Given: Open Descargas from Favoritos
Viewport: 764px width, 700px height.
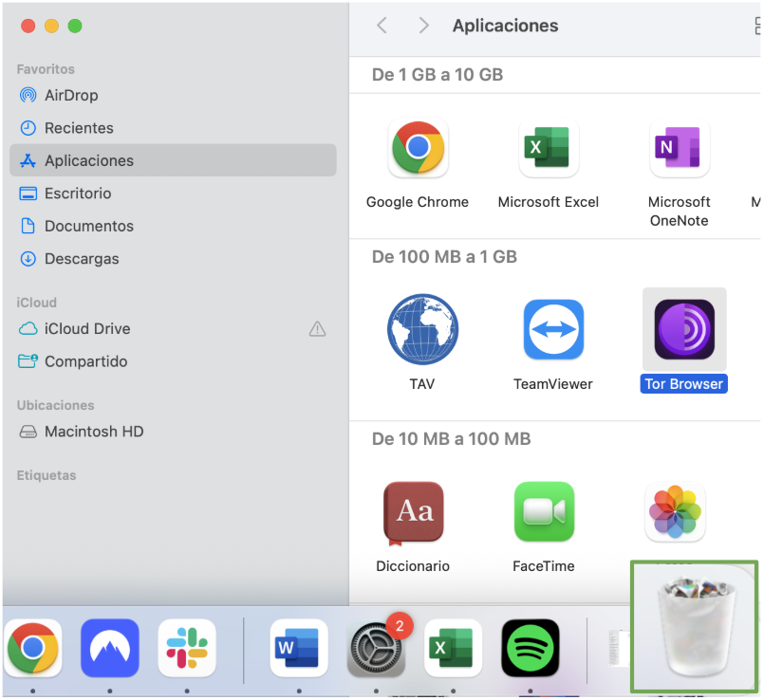Looking at the screenshot, I should pyautogui.click(x=82, y=258).
